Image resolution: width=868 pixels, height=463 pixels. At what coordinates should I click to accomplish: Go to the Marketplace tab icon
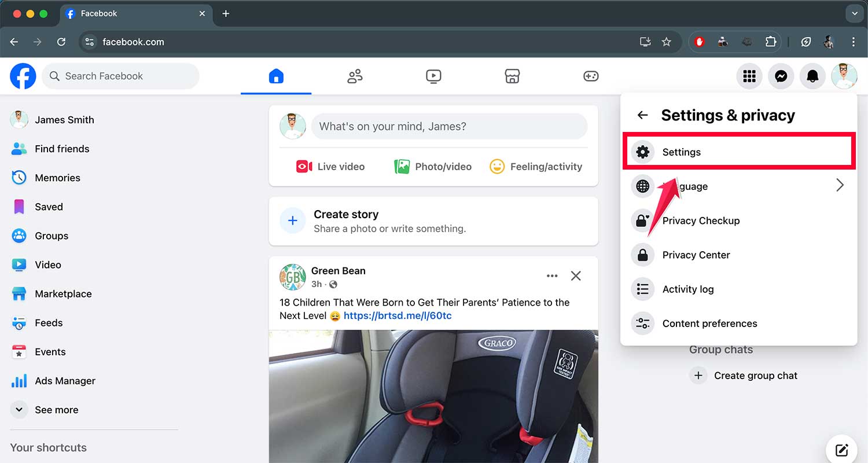(512, 76)
